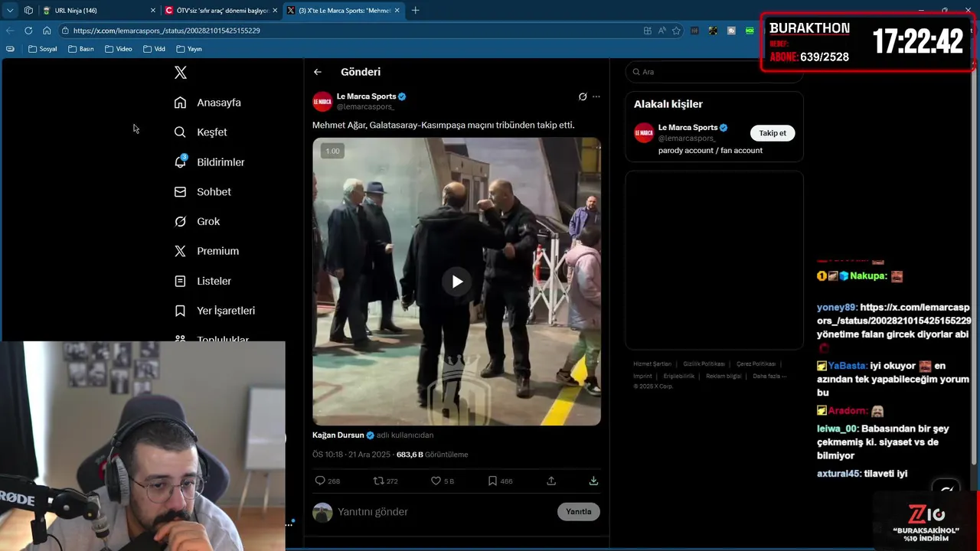Click the share icon on the post

point(551,481)
